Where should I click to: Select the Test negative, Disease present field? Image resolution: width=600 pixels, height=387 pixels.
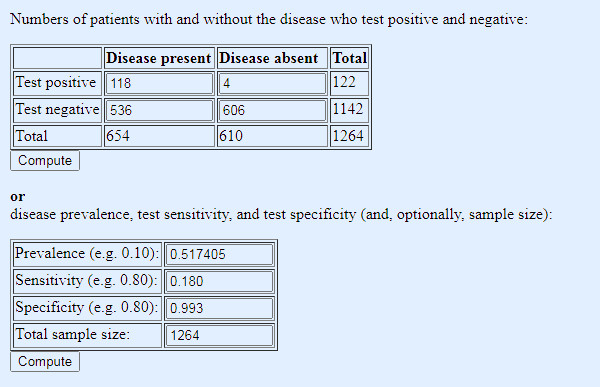[159, 110]
